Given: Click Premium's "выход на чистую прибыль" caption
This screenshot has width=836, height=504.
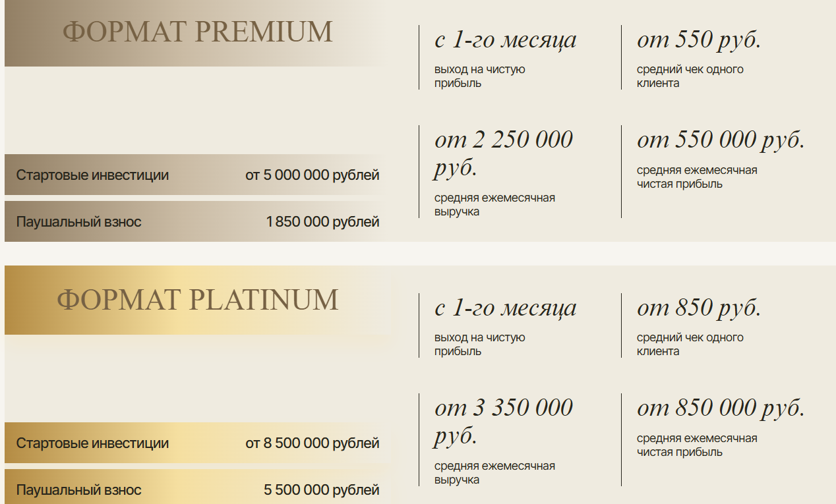Looking at the screenshot, I should click(479, 76).
